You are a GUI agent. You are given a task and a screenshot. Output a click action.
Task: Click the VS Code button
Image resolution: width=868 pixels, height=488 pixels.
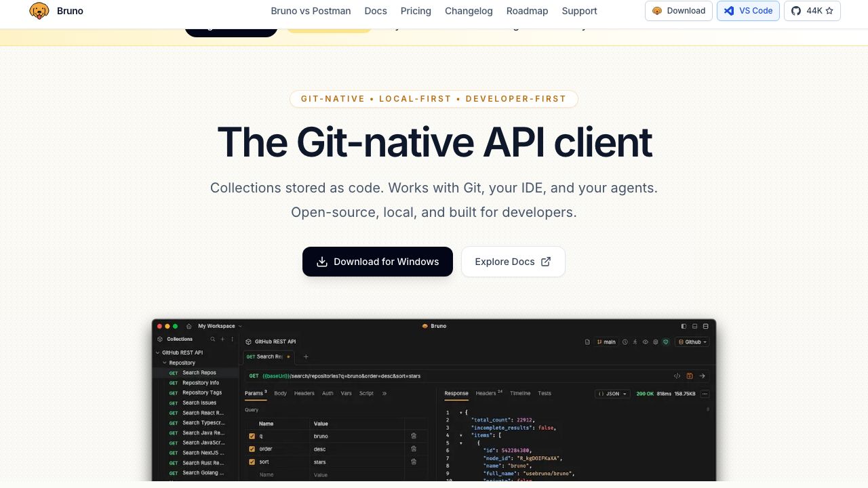748,11
